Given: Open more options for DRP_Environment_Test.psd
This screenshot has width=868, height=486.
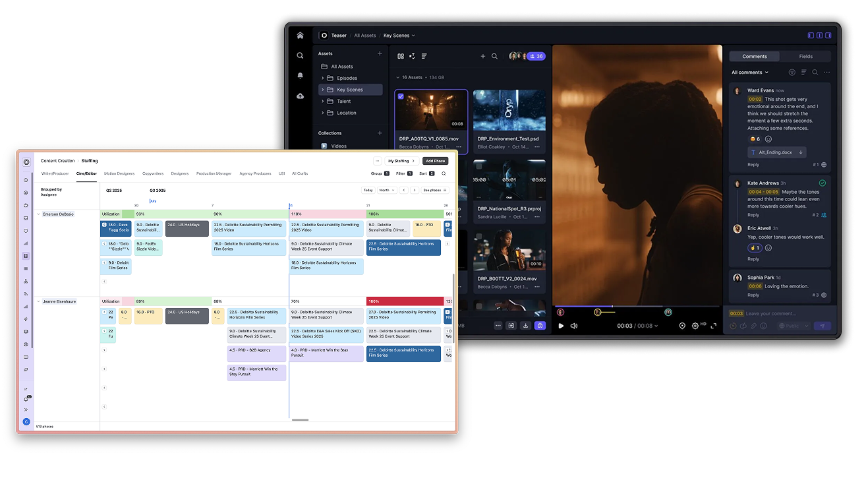Looking at the screenshot, I should tap(537, 147).
